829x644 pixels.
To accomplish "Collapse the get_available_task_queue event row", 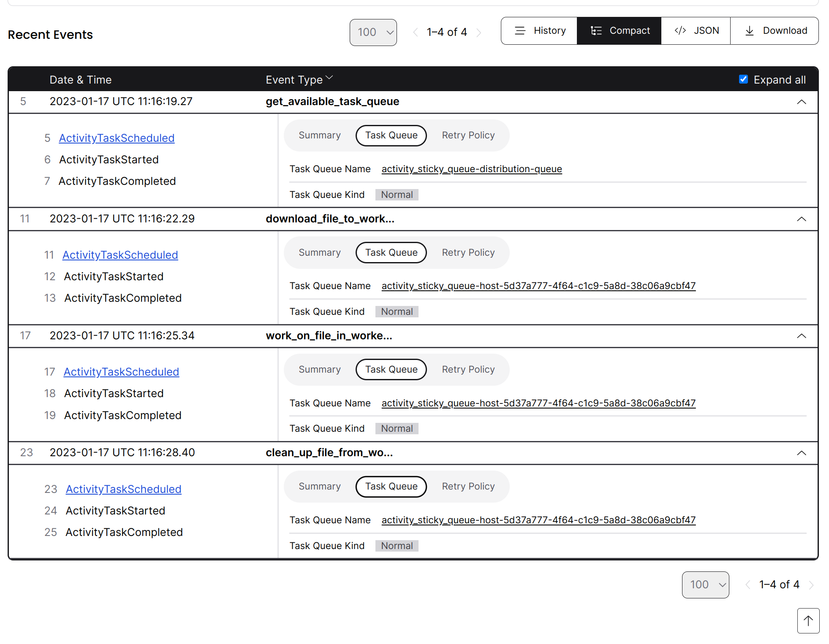I will click(x=801, y=102).
